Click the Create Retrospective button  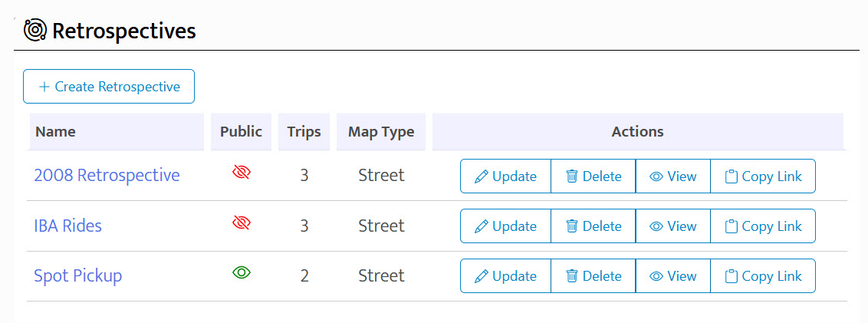coord(109,87)
